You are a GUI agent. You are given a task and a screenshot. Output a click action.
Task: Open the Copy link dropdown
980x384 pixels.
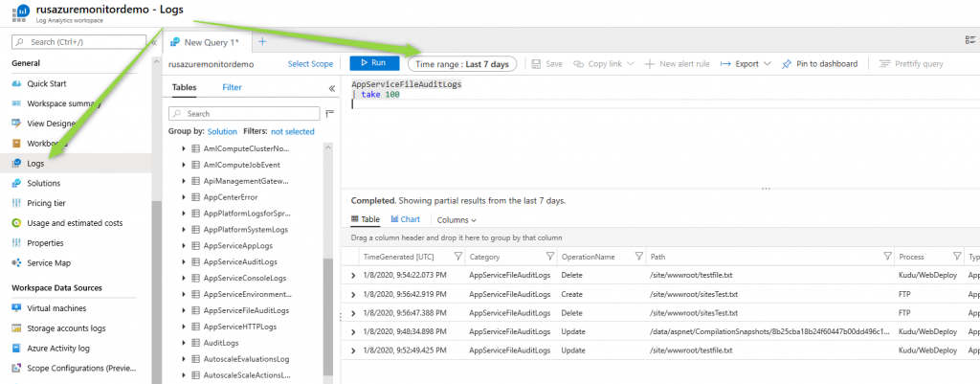point(604,64)
